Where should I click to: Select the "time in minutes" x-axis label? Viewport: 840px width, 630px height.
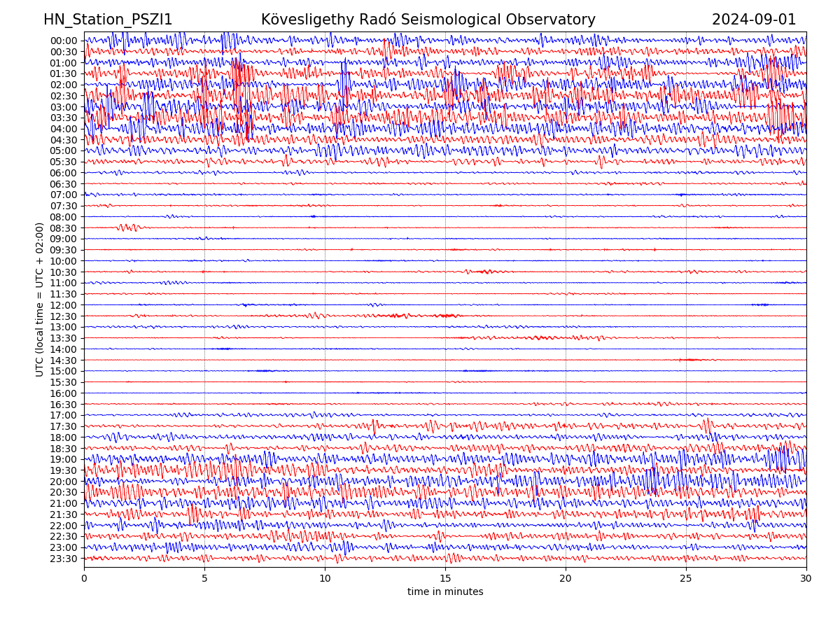445,592
